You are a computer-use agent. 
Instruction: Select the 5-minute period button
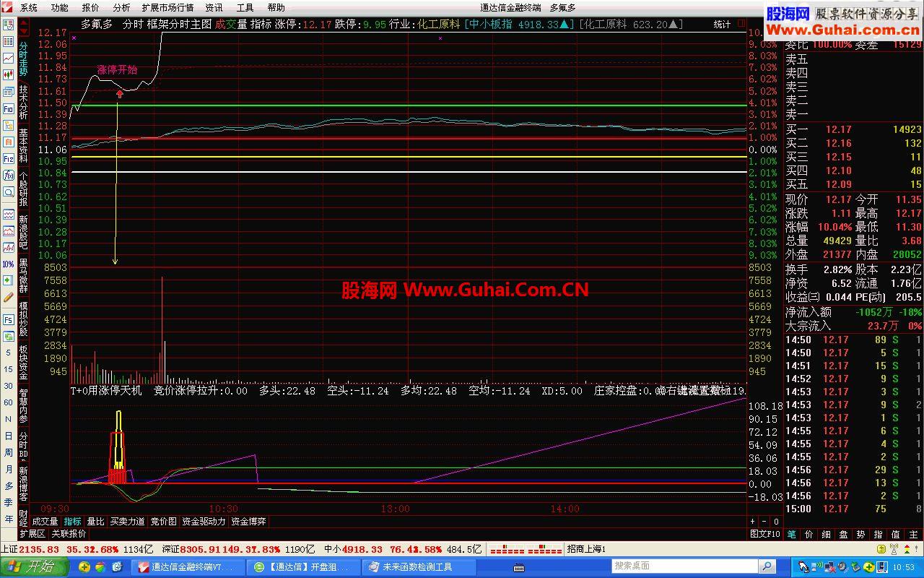pos(8,353)
